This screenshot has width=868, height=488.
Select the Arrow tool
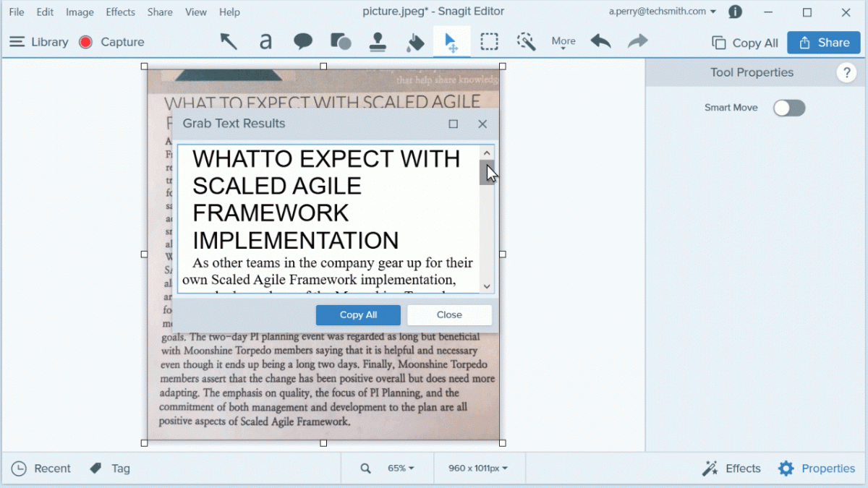click(229, 42)
